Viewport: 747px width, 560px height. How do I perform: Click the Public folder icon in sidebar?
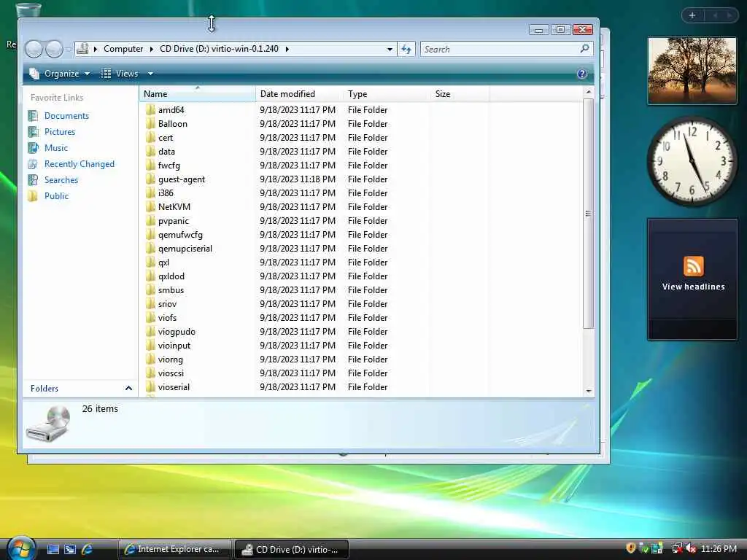33,196
